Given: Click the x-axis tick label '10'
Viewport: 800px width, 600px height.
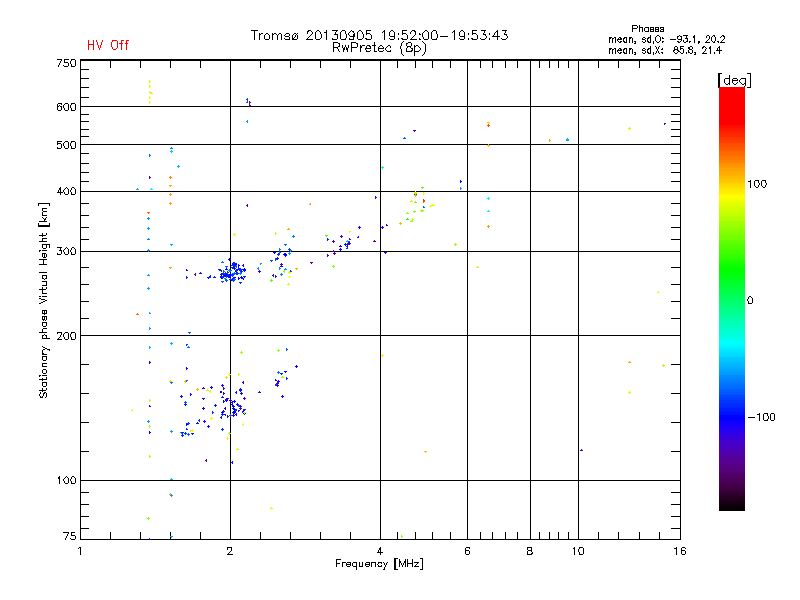Looking at the screenshot, I should tap(578, 551).
